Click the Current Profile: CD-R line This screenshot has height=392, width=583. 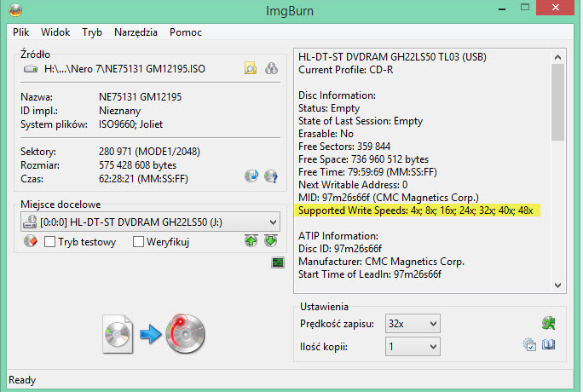(345, 70)
